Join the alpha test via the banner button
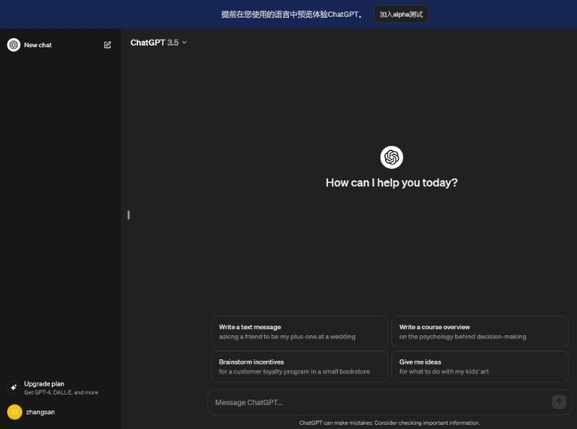This screenshot has height=429, width=577. 401,14
